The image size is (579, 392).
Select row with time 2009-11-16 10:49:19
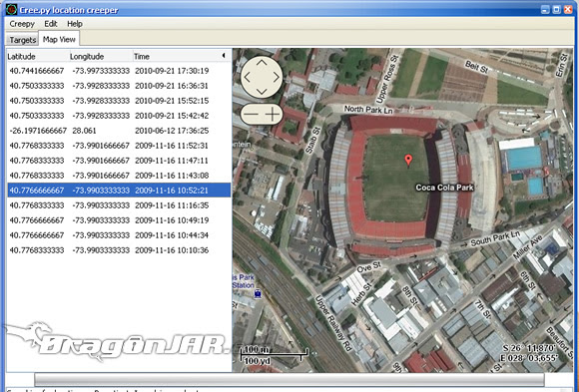[119, 220]
